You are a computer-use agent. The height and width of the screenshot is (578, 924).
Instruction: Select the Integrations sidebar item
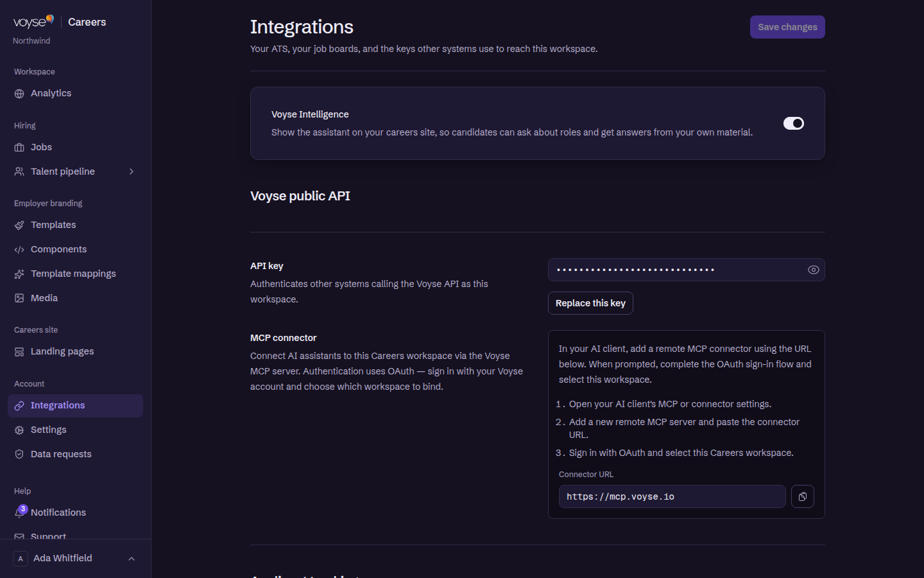pyautogui.click(x=75, y=406)
